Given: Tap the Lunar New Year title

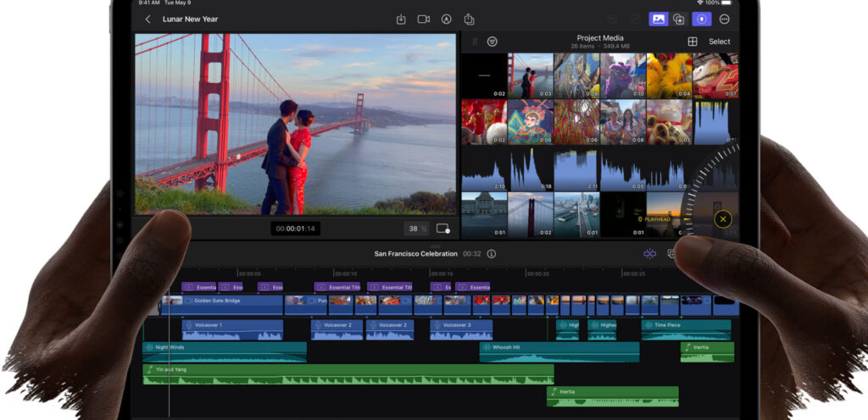Looking at the screenshot, I should click(190, 19).
